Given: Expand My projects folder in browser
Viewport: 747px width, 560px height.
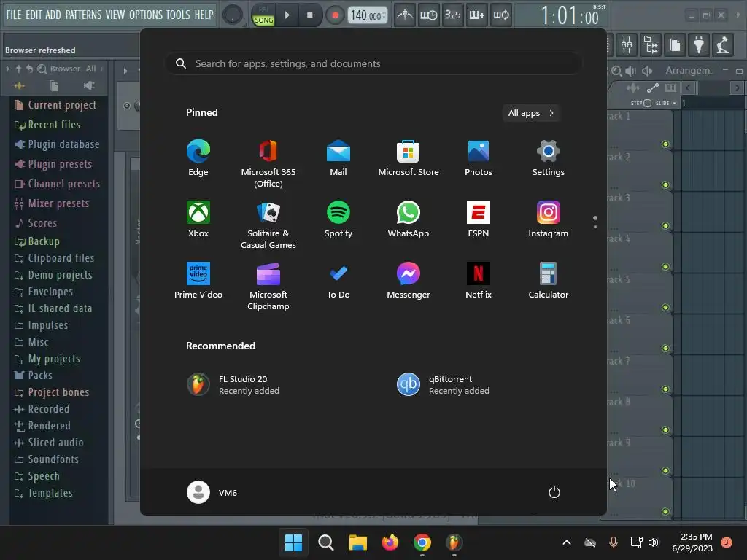Looking at the screenshot, I should tap(47, 359).
